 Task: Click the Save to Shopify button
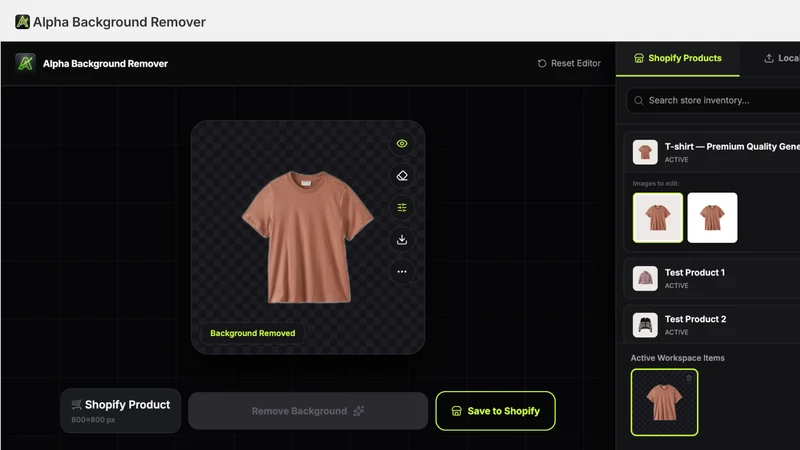(x=495, y=411)
